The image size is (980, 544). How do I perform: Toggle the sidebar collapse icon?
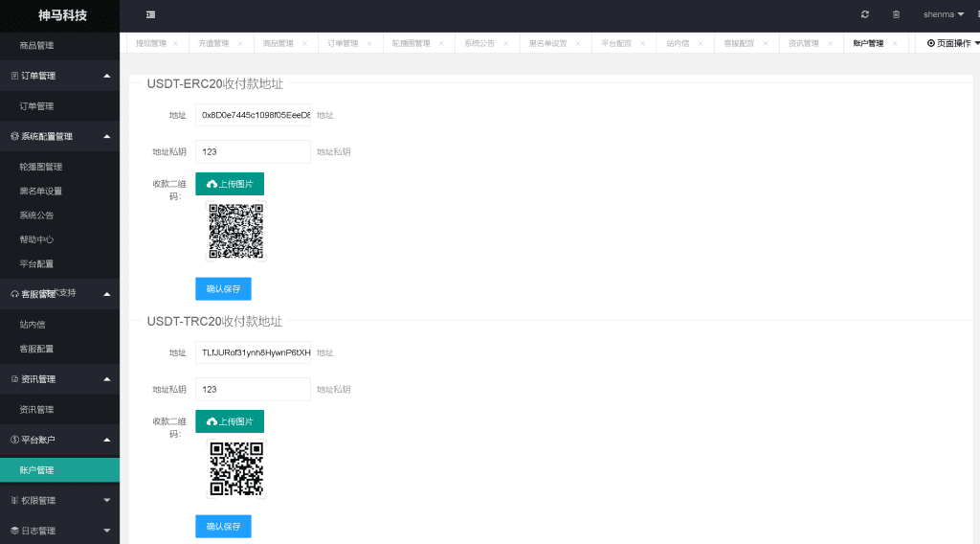pos(150,15)
